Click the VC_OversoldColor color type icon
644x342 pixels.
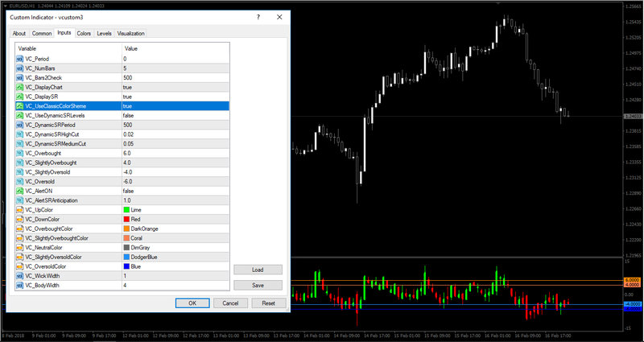click(19, 266)
